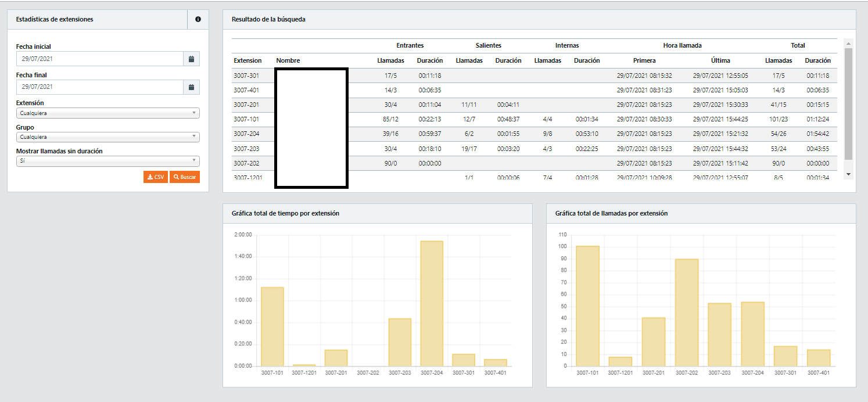Expand the Grupo dropdown
The image size is (868, 402).
tap(108, 137)
